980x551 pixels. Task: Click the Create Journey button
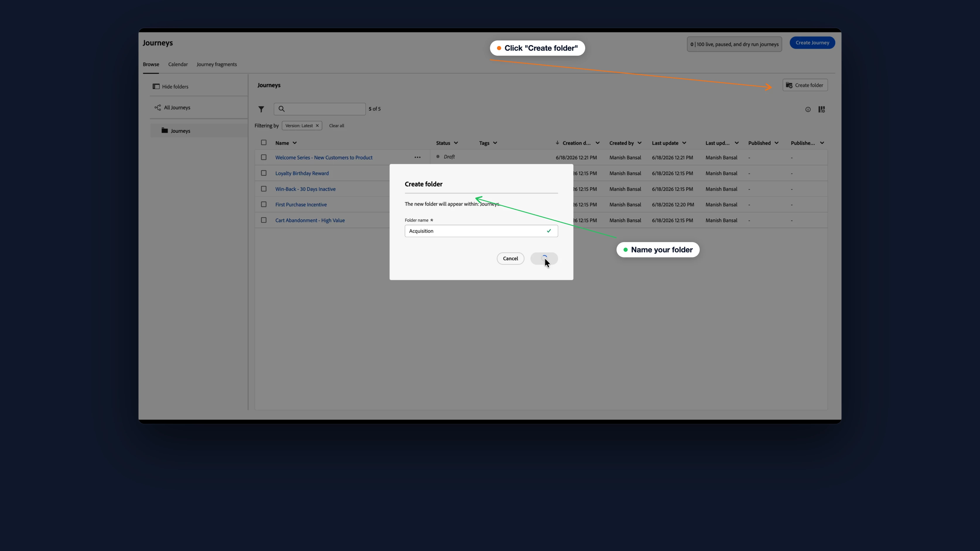[812, 43]
